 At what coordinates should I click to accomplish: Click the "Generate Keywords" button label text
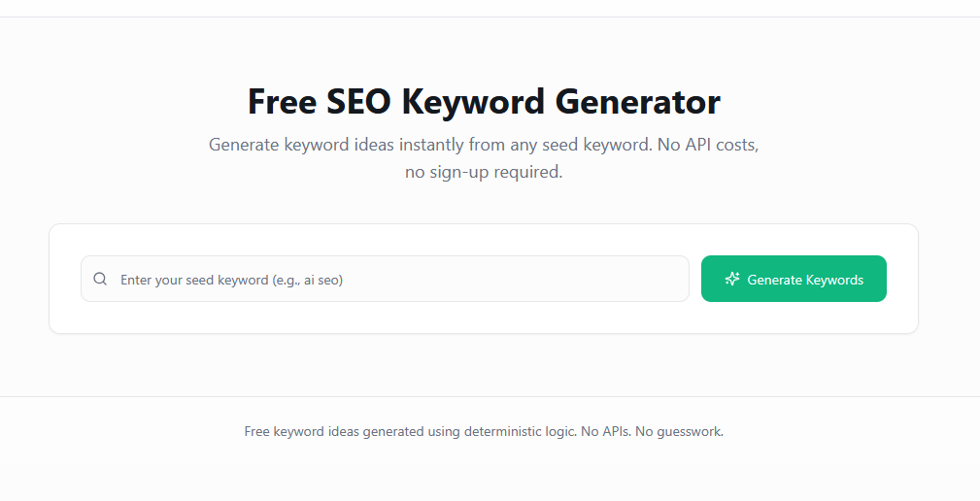[x=805, y=280]
